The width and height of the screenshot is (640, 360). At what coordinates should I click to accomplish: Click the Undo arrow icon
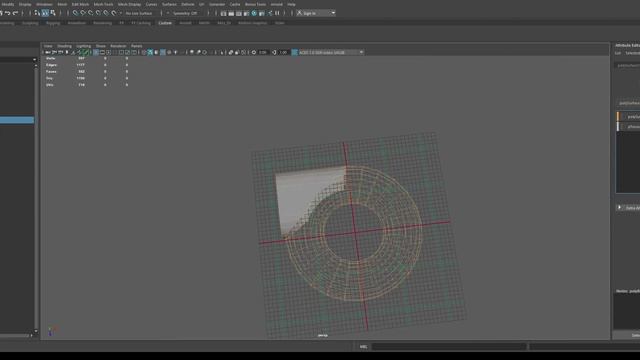pos(7,13)
